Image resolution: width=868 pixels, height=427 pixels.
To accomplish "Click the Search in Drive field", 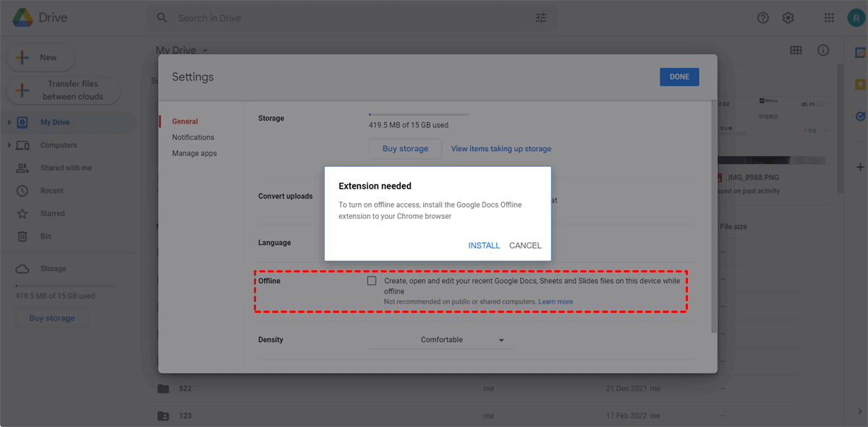I will [351, 18].
